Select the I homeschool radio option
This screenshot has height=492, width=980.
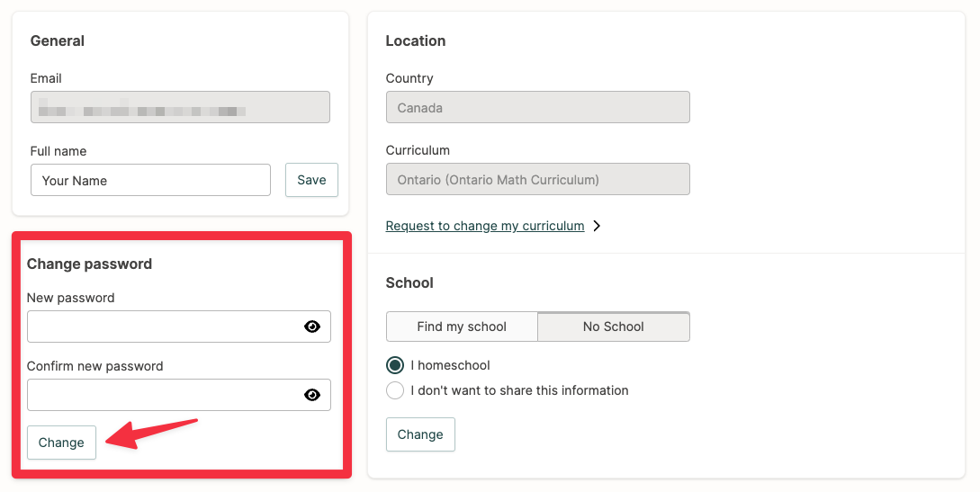coord(395,365)
